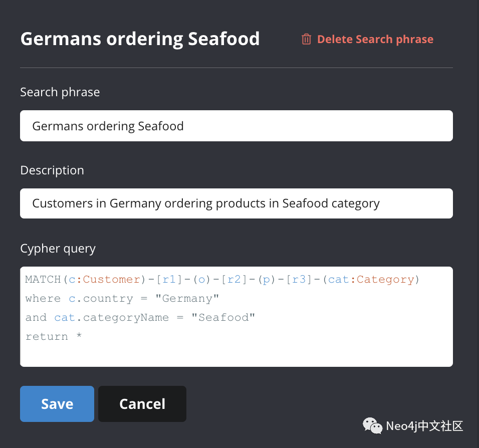The image size is (479, 448).
Task: Save the search phrase
Action: coord(57,404)
